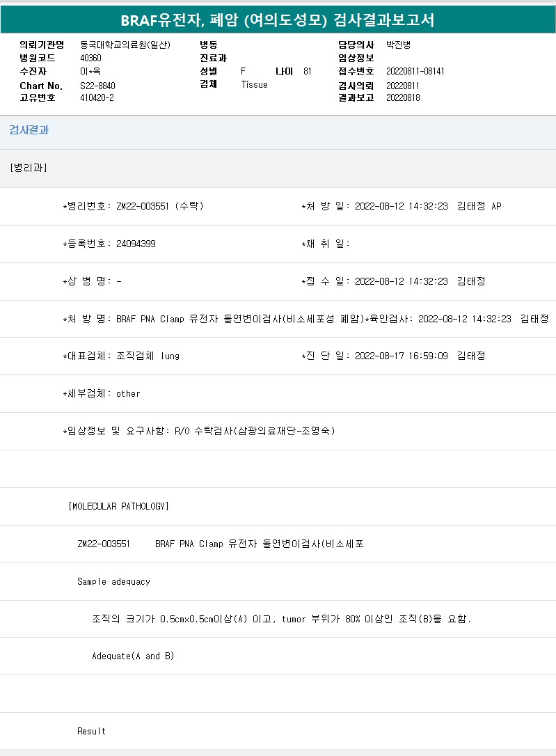The width and height of the screenshot is (556, 756).
Task: Select hospital name 동국대학교의료원(일산)
Action: (125, 45)
